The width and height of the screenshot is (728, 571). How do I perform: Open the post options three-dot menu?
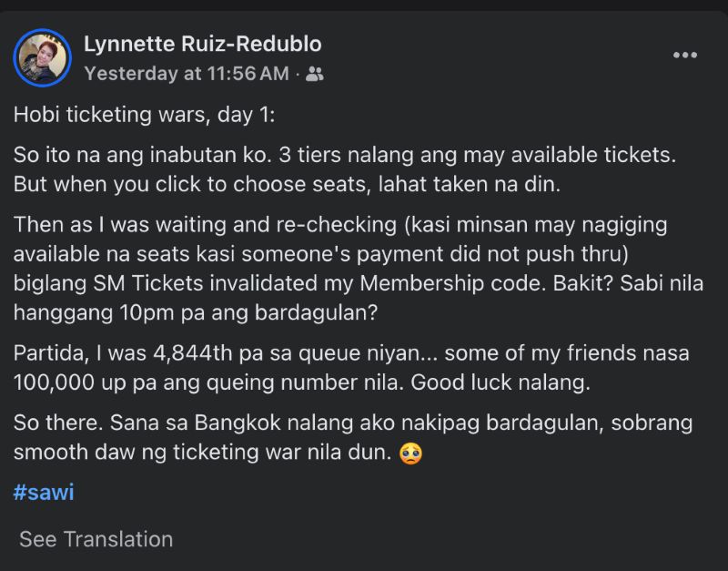(x=684, y=56)
